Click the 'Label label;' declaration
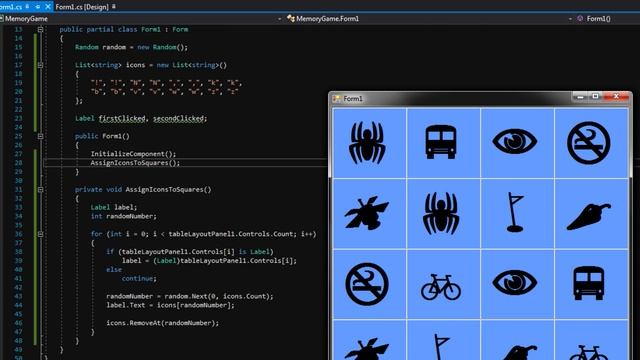Viewport: 640px width, 360px height. coord(113,207)
